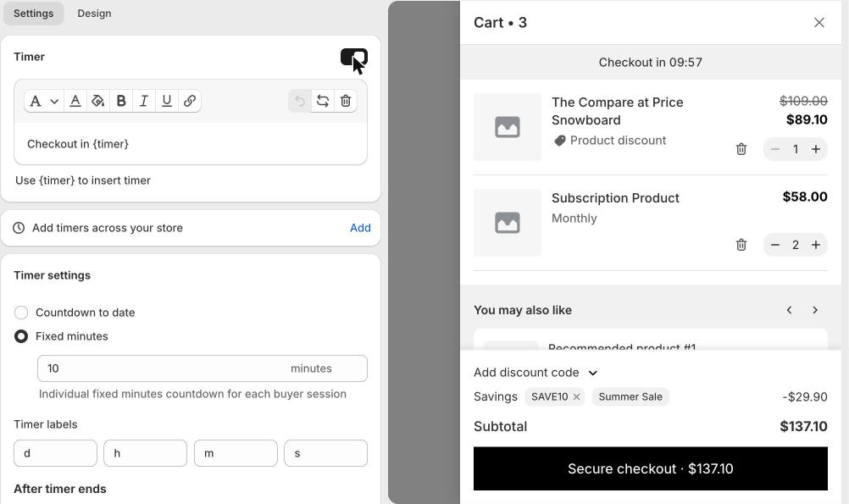Click the Summer Sale savings tag
This screenshot has width=849, height=504.
[x=630, y=396]
